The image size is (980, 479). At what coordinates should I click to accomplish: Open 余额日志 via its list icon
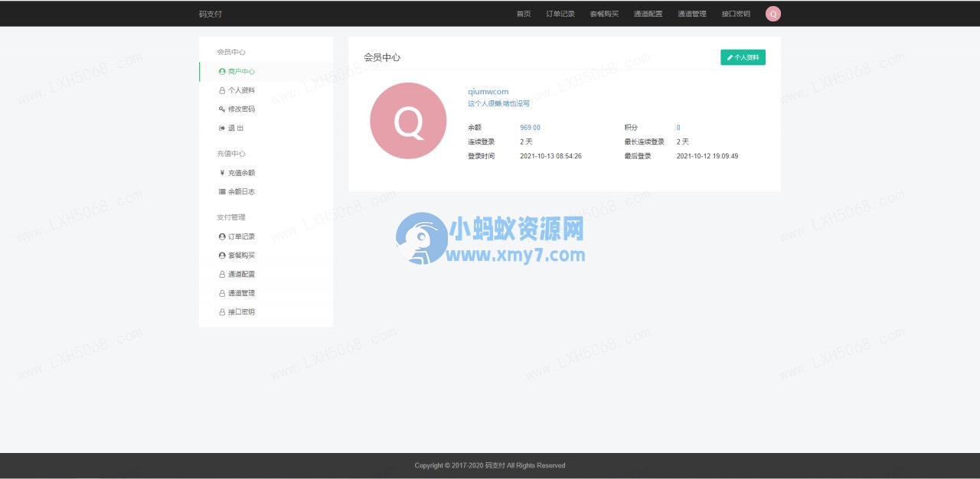(221, 191)
